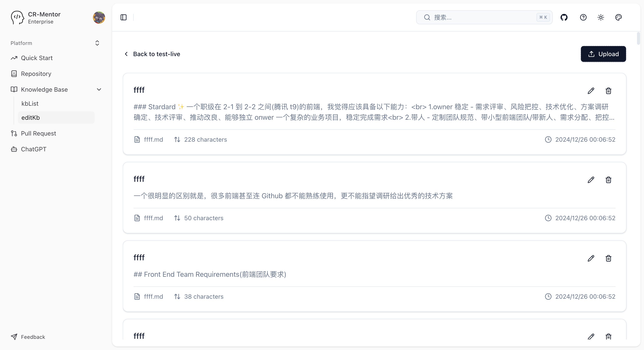Open ChatGPT from the sidebar
Viewport: 644px width, 350px height.
click(33, 149)
